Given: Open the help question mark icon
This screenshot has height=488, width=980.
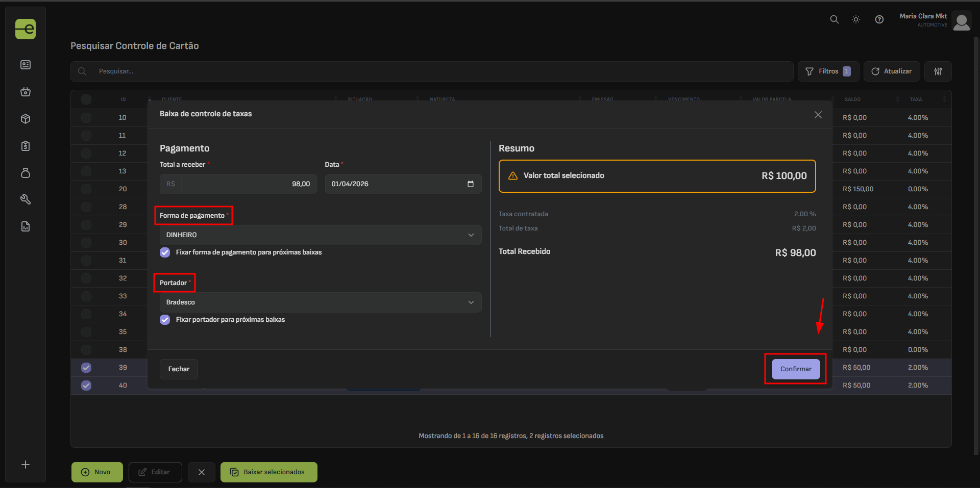Looking at the screenshot, I should coord(879,19).
